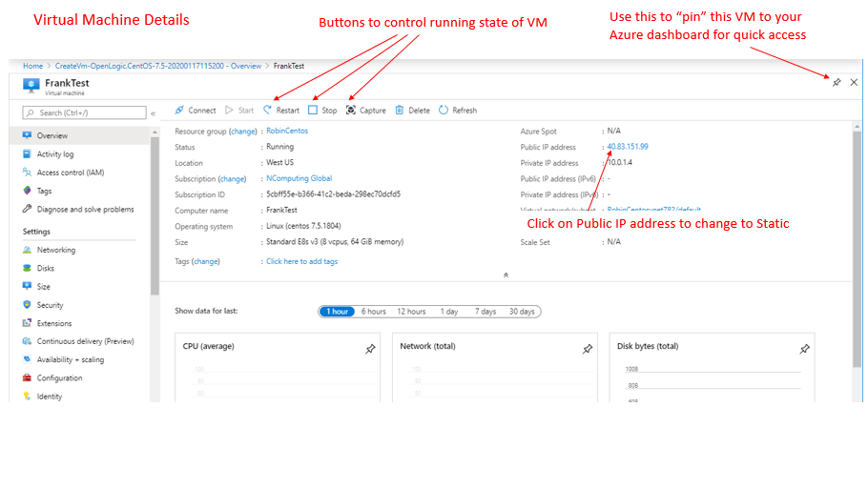Pin the Disk bytes (total) chart

click(x=804, y=349)
